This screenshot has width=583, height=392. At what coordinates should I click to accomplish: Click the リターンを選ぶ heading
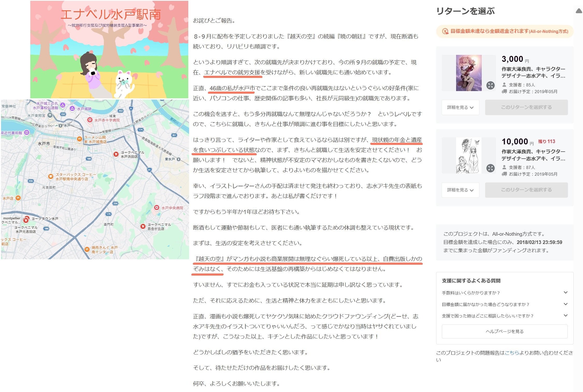coord(465,11)
